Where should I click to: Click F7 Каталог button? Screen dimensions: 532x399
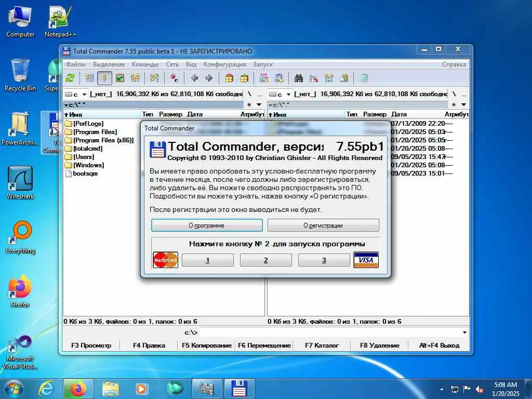[x=322, y=345]
